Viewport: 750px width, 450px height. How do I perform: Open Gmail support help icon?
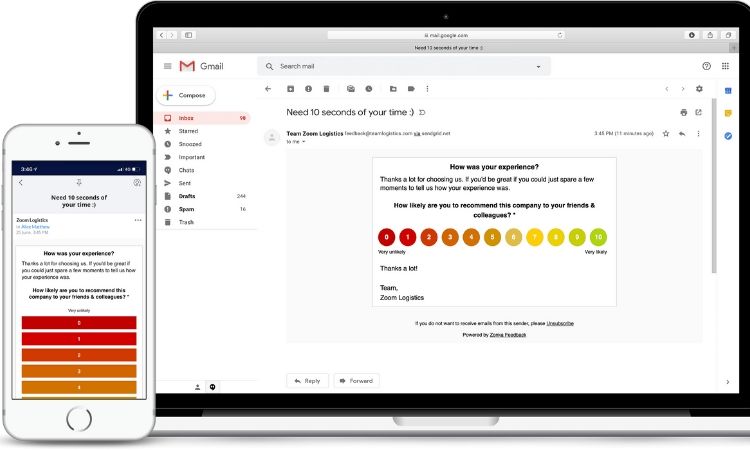706,66
